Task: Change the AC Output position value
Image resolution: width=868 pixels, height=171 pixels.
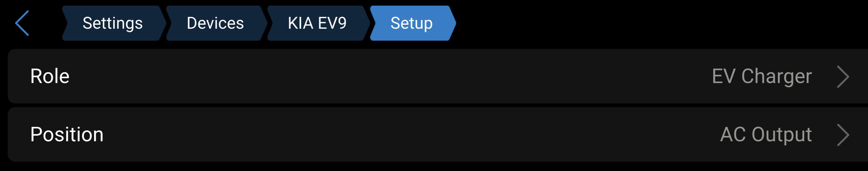Action: coord(766,134)
